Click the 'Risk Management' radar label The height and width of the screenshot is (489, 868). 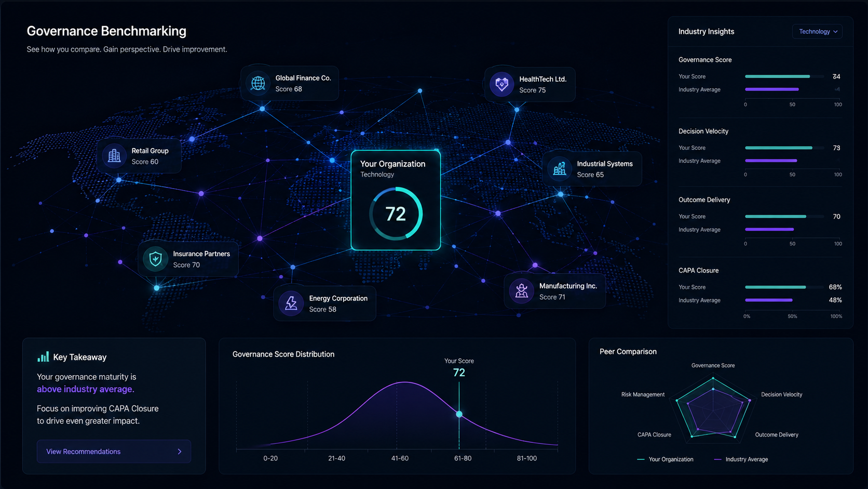click(643, 394)
